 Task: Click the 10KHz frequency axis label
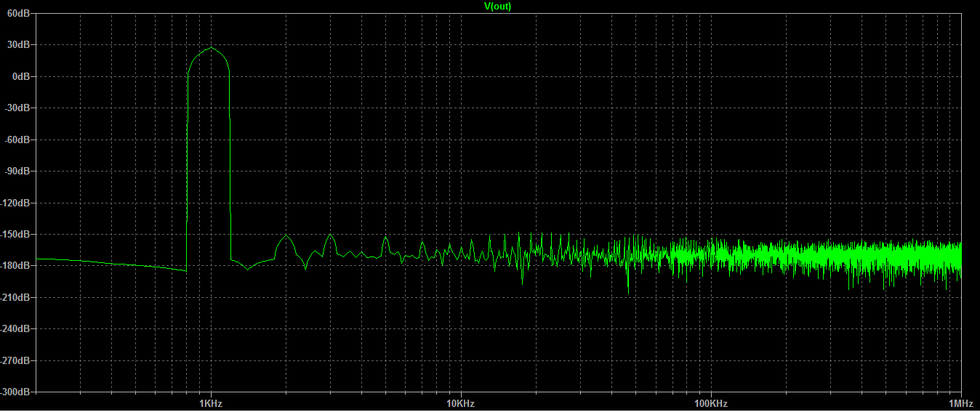click(460, 404)
